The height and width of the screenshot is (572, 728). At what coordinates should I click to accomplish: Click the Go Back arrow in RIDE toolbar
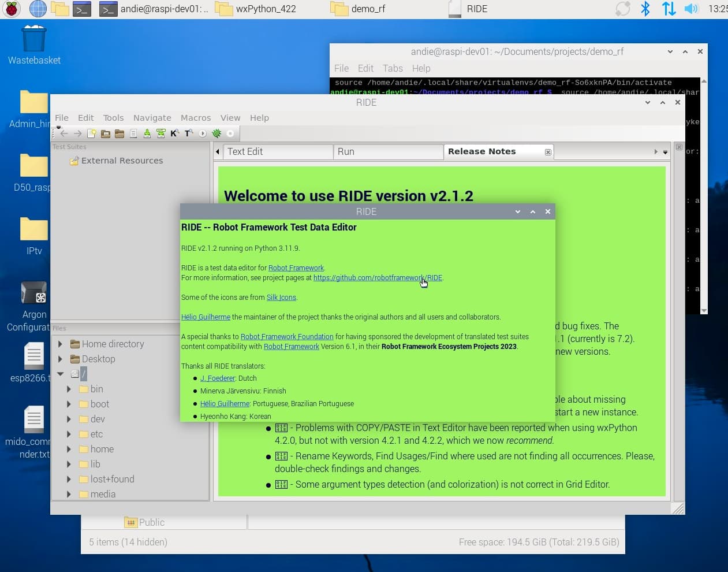coord(64,133)
